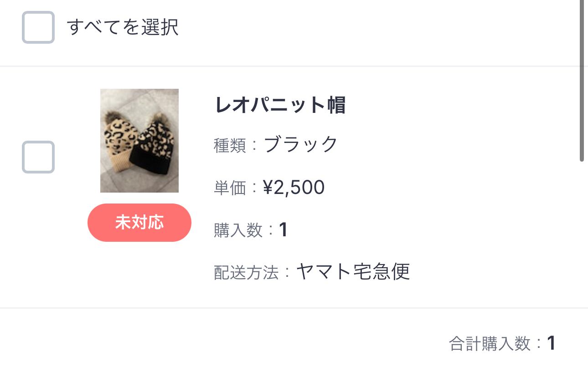Viewport: 588px width, 382px height.
Task: Check the すべてを選択 checkbox
Action: (x=38, y=27)
